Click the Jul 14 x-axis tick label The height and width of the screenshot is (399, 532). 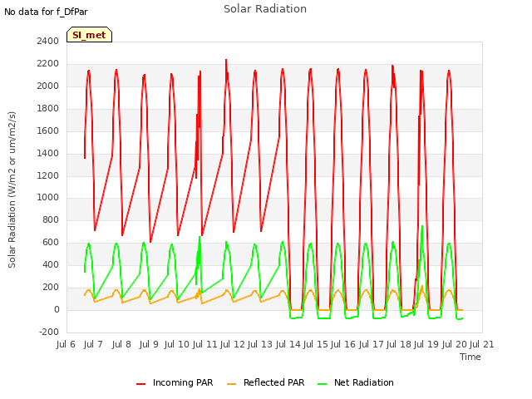click(288, 344)
